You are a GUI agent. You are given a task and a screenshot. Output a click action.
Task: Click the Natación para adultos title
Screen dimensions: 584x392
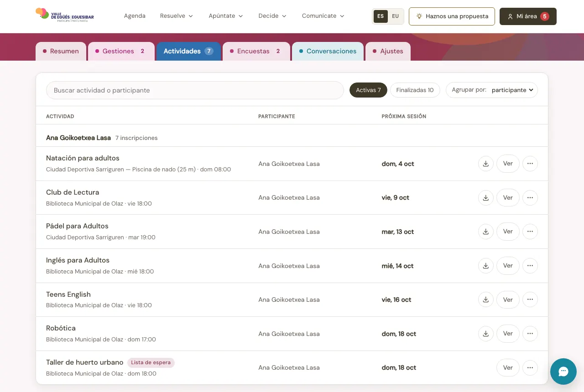(83, 158)
